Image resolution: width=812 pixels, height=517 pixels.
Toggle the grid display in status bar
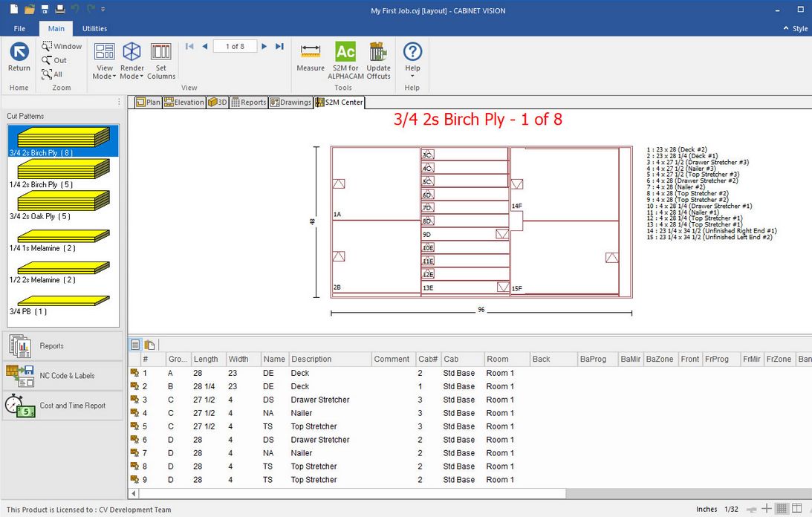click(x=781, y=509)
